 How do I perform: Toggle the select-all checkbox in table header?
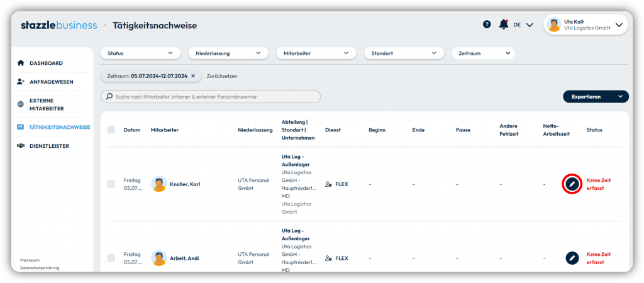click(111, 130)
